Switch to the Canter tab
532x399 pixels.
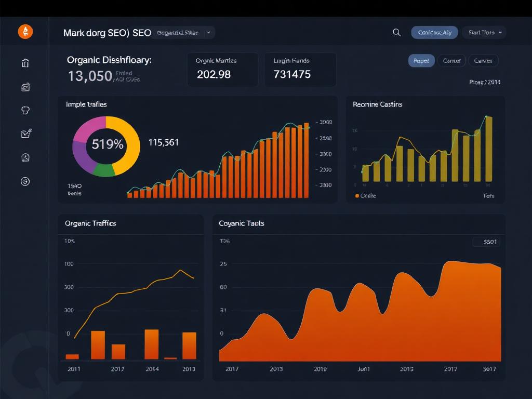click(x=451, y=61)
